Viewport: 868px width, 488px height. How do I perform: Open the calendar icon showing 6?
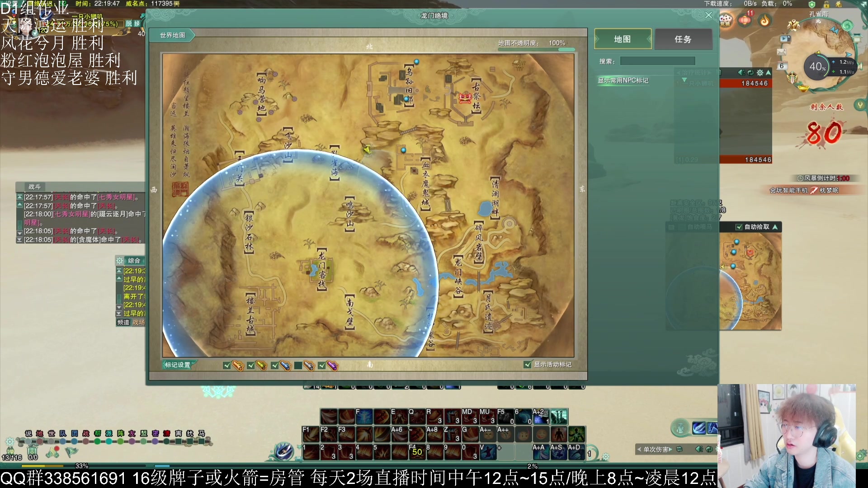(x=782, y=66)
